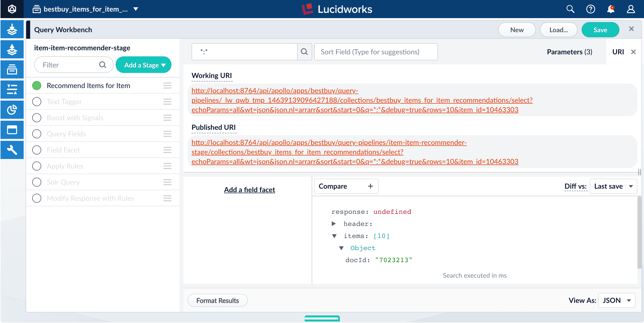Click the Sort Field input box
This screenshot has width=644, height=323.
tap(376, 52)
